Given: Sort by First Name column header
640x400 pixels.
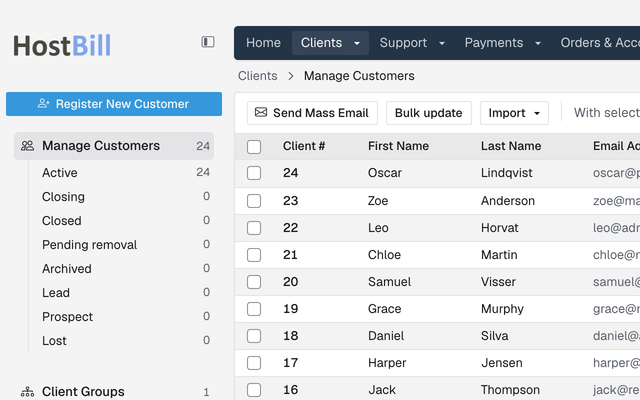Looking at the screenshot, I should click(398, 146).
